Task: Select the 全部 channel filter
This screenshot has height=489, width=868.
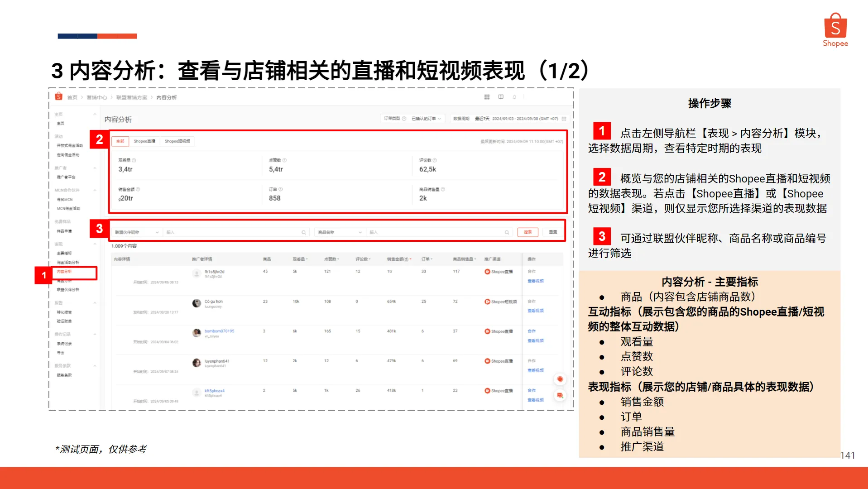Action: (120, 141)
